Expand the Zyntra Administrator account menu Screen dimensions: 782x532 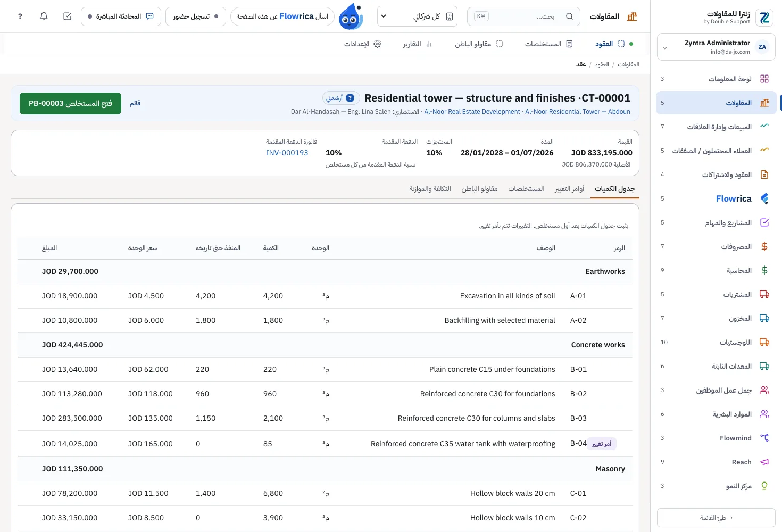point(716,47)
